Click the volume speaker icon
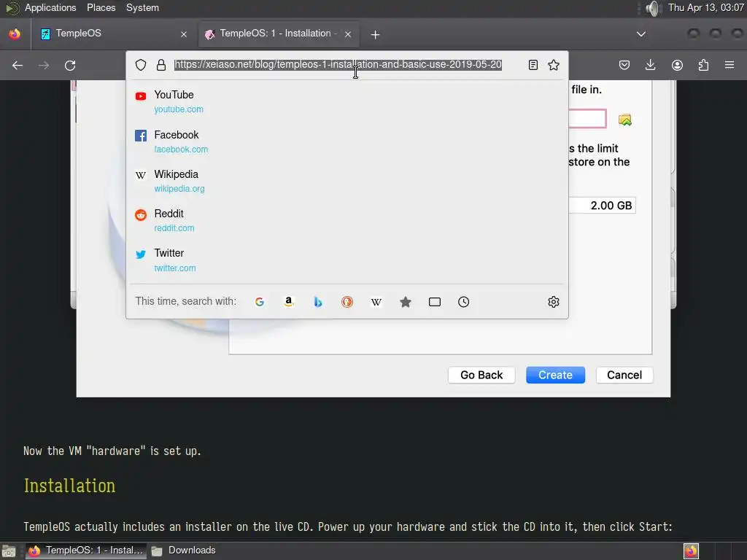 click(x=654, y=8)
